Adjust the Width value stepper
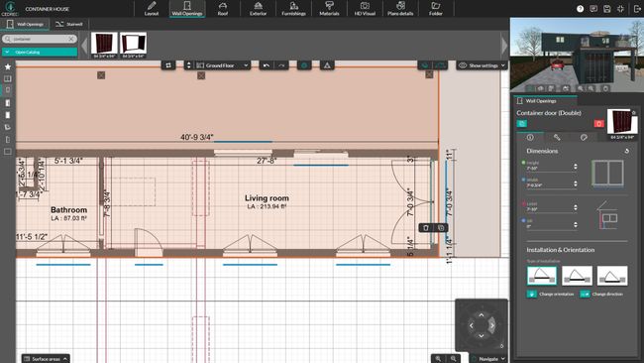Viewport: 644px width, 363px height. [576, 183]
